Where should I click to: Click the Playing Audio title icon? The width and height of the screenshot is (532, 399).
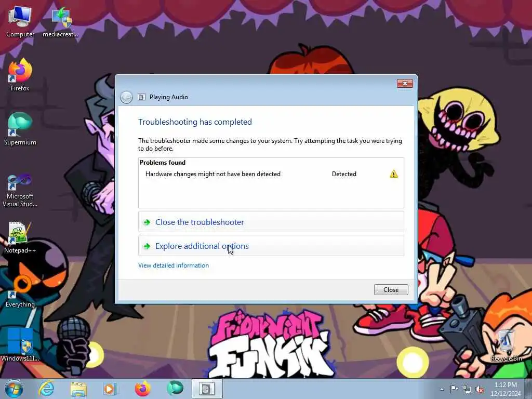[141, 97]
